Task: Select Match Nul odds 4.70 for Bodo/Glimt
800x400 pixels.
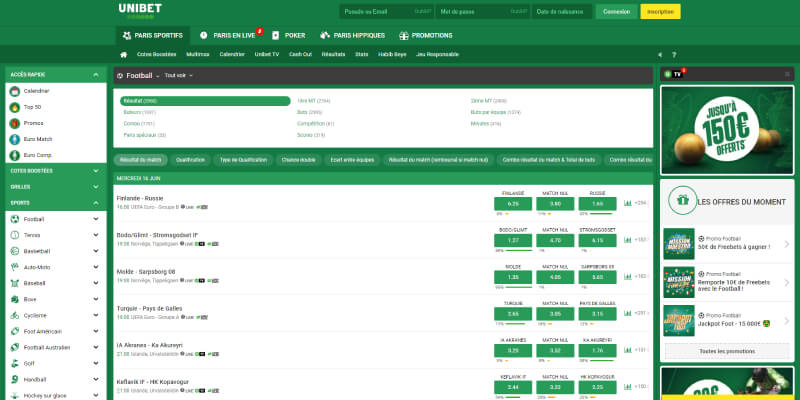Action: coord(555,240)
